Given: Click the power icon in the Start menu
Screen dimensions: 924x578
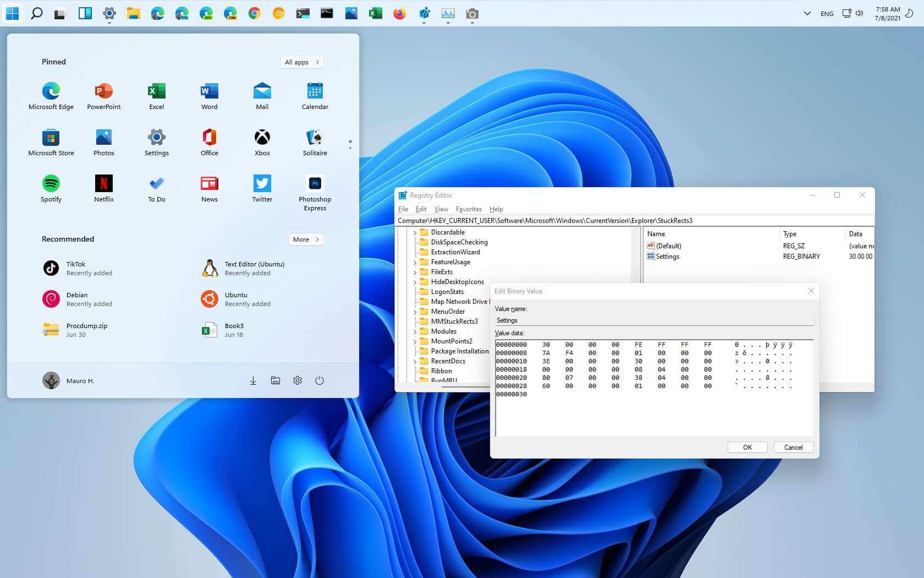Looking at the screenshot, I should [320, 380].
